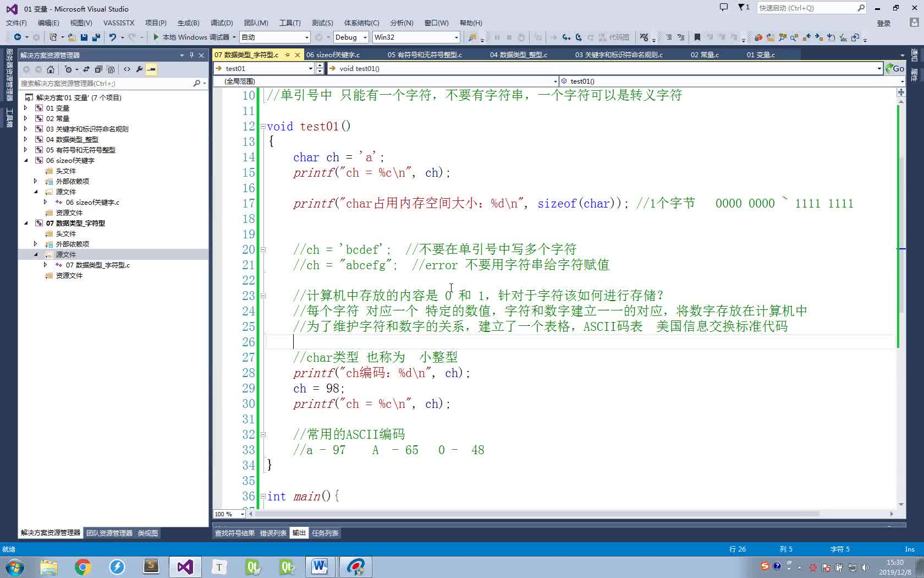
Task: Open Sublime Text from the taskbar
Action: (151, 566)
